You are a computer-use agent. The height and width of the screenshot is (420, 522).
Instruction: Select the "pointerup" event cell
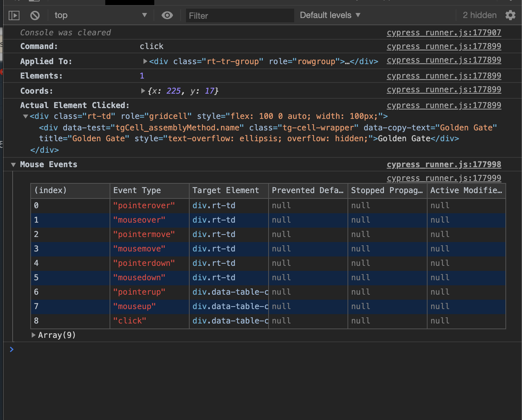coord(150,292)
